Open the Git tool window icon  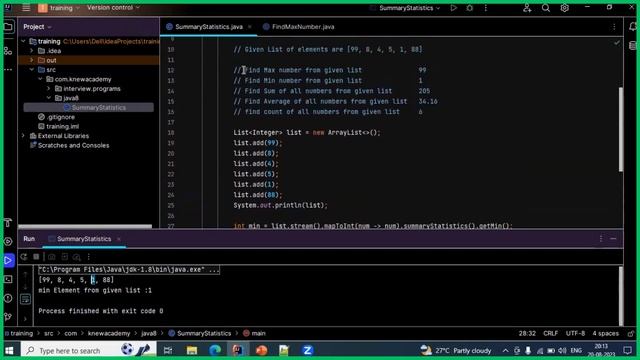pos(8,316)
